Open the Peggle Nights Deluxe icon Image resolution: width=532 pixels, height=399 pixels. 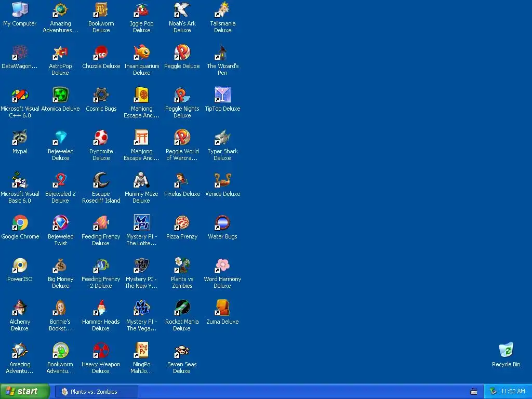(182, 95)
